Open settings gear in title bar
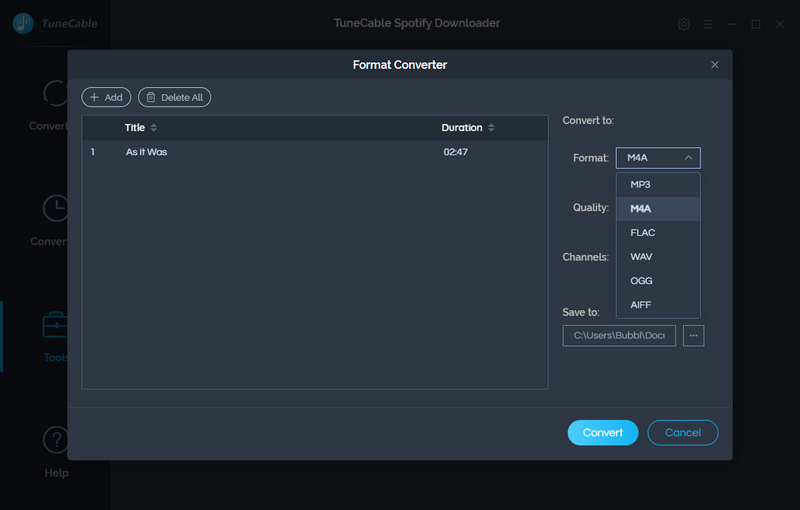 (x=684, y=24)
